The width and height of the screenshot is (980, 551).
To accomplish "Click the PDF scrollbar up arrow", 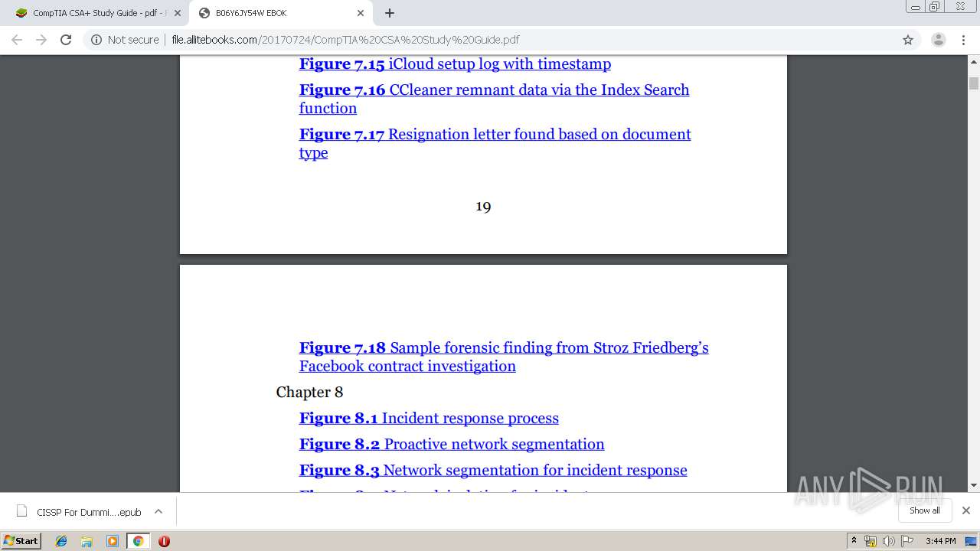I will coord(974,62).
